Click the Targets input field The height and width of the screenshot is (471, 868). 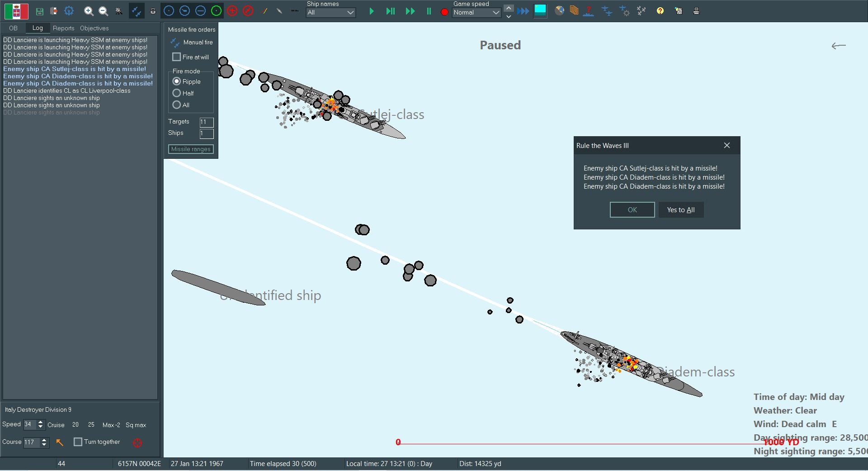tap(207, 122)
